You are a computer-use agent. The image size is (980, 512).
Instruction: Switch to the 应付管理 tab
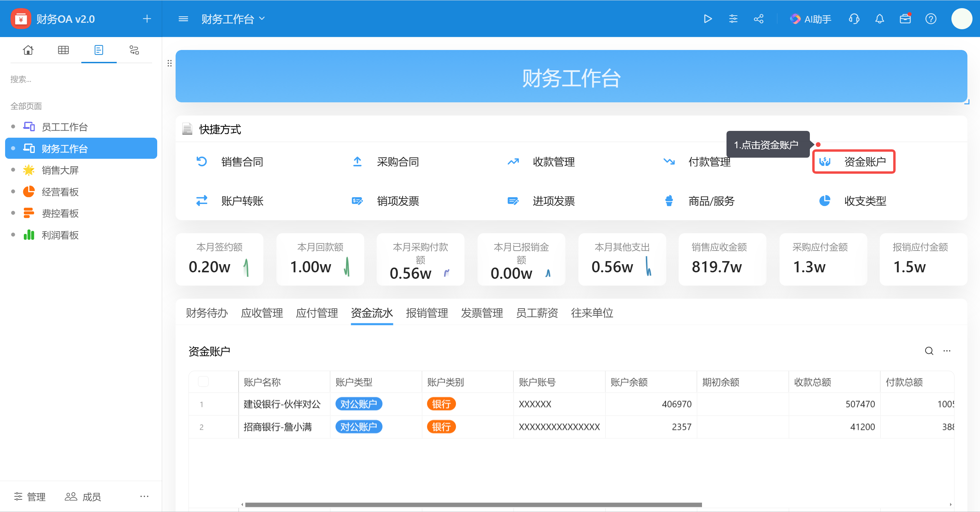[x=316, y=313]
